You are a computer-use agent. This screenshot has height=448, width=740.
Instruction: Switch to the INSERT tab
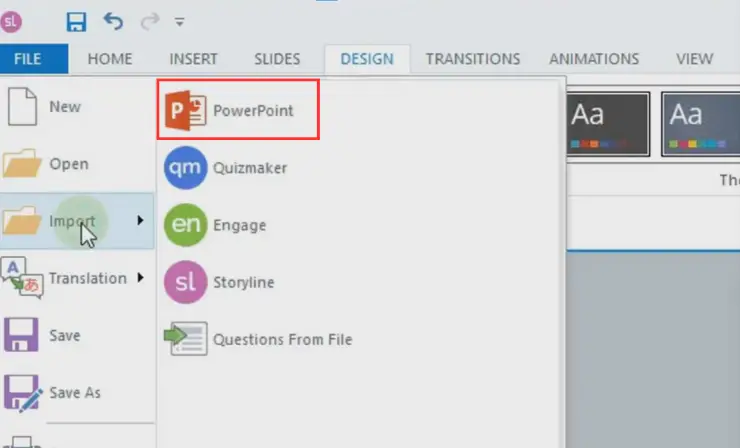pos(193,59)
